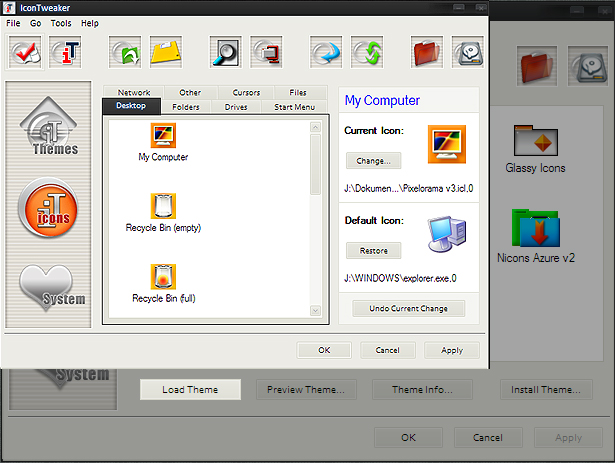
Task: Click the icon list scroll down arrow
Action: point(315,311)
